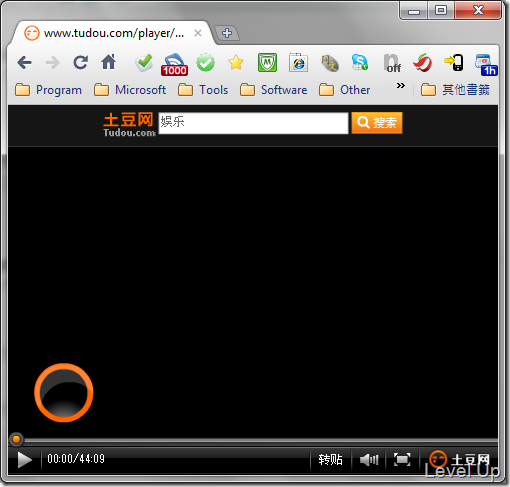
Task: Click the green circle checkmark extension
Action: tap(205, 63)
